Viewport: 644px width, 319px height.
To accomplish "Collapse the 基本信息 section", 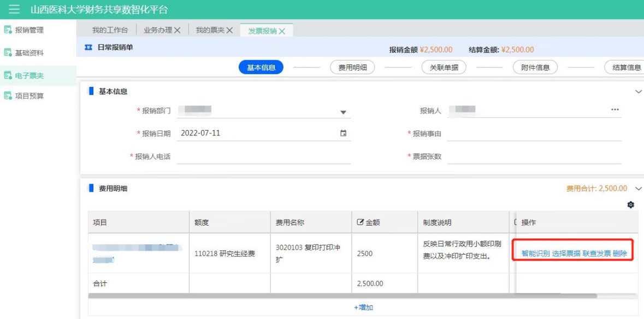I will pos(639,92).
